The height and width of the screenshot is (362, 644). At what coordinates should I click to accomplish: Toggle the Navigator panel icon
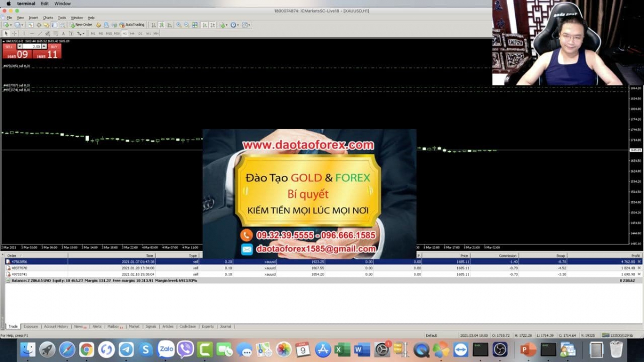47,25
